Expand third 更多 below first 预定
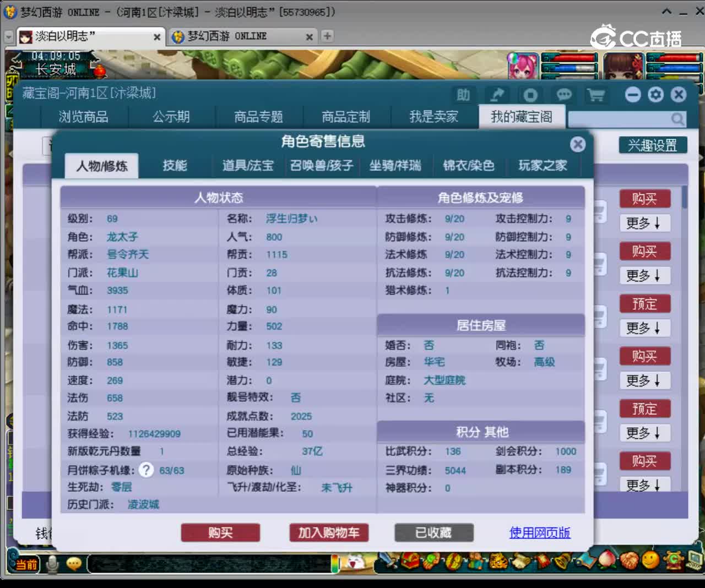 click(x=644, y=328)
